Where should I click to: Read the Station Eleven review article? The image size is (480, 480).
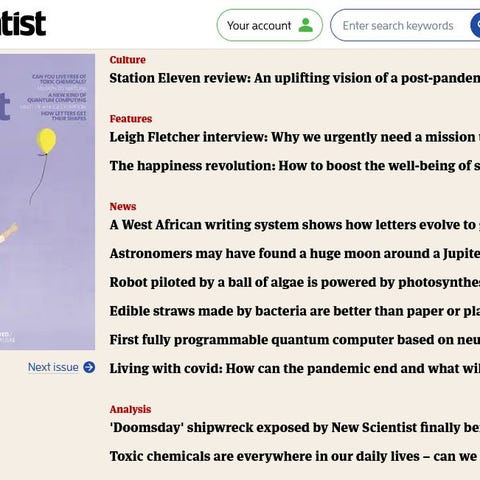pos(295,78)
